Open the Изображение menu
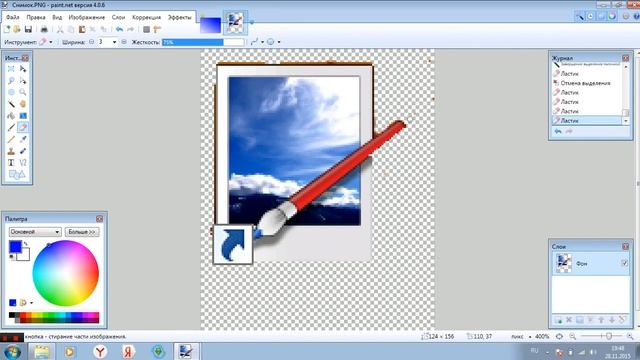The width and height of the screenshot is (640, 360). [x=87, y=17]
